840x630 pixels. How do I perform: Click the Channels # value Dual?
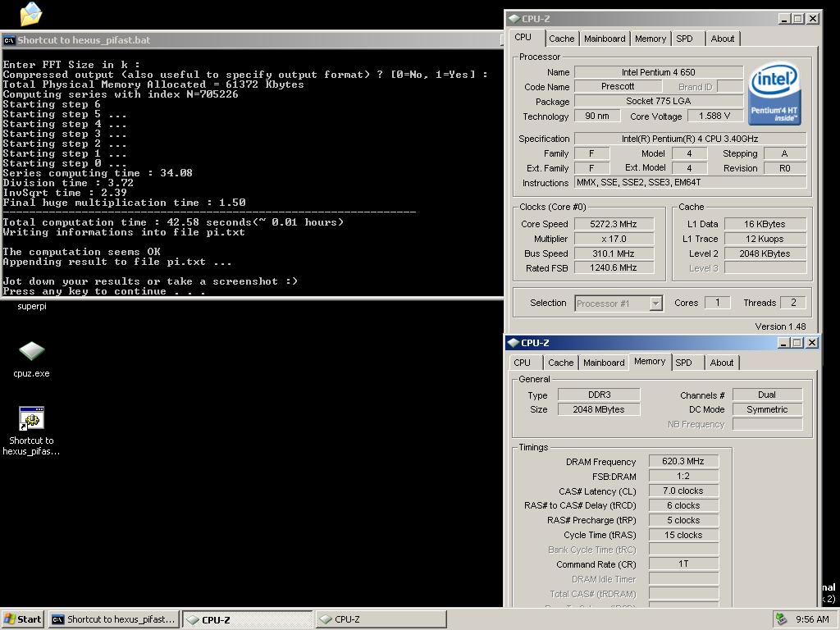click(x=767, y=395)
